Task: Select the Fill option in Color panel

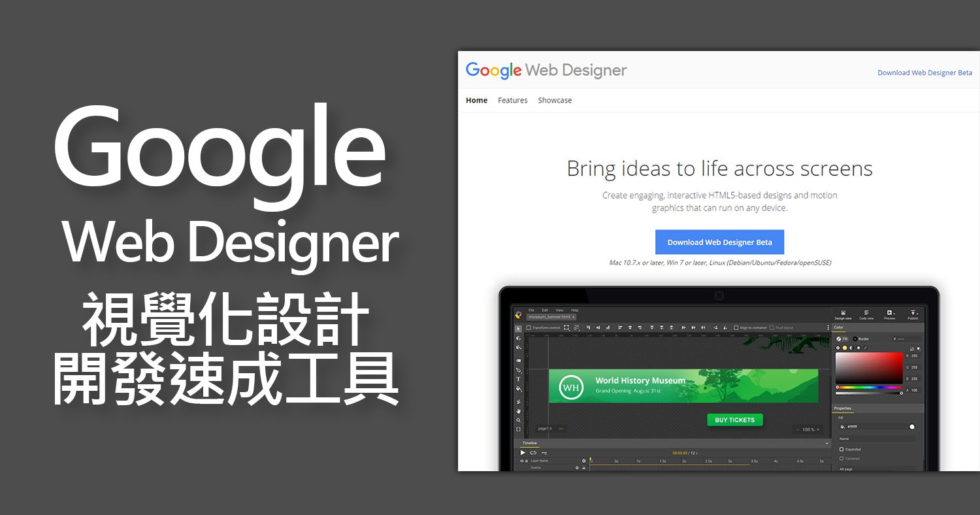Action: click(841, 339)
